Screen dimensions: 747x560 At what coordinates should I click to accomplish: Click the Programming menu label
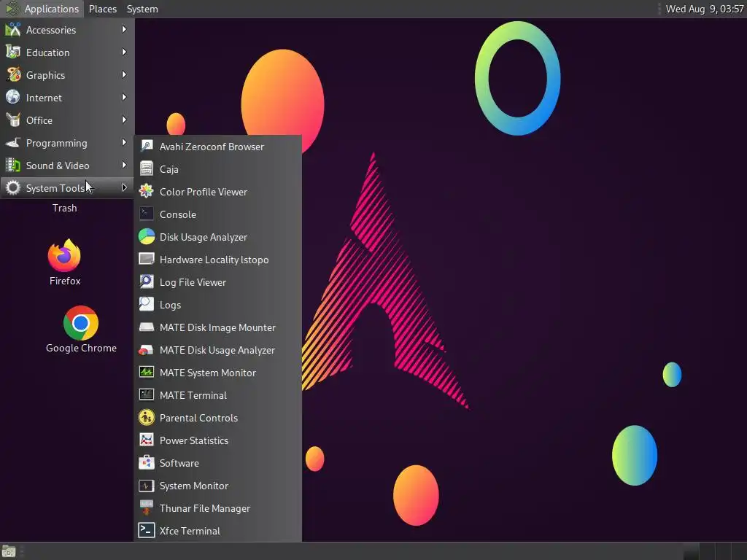point(57,144)
